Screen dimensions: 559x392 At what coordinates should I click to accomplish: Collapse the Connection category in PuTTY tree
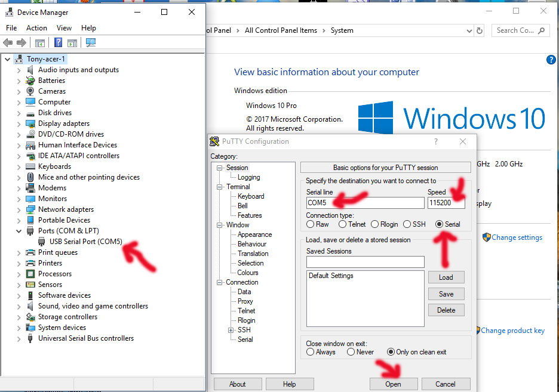219,282
